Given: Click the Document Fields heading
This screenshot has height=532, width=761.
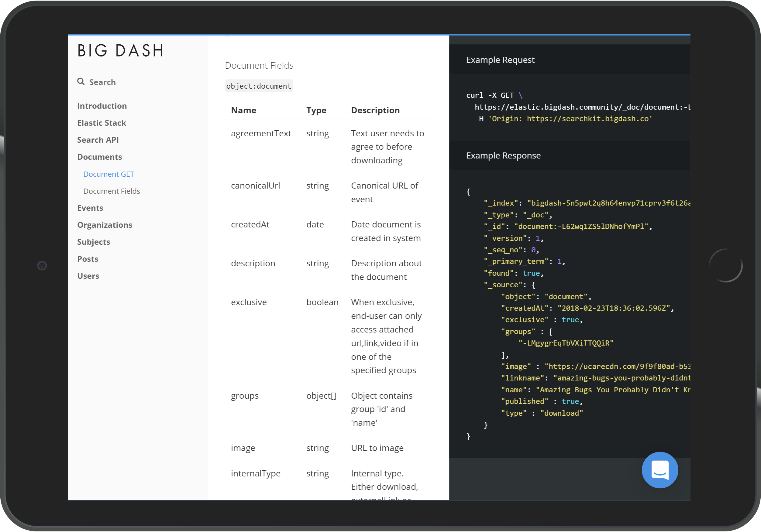Looking at the screenshot, I should click(x=259, y=66).
